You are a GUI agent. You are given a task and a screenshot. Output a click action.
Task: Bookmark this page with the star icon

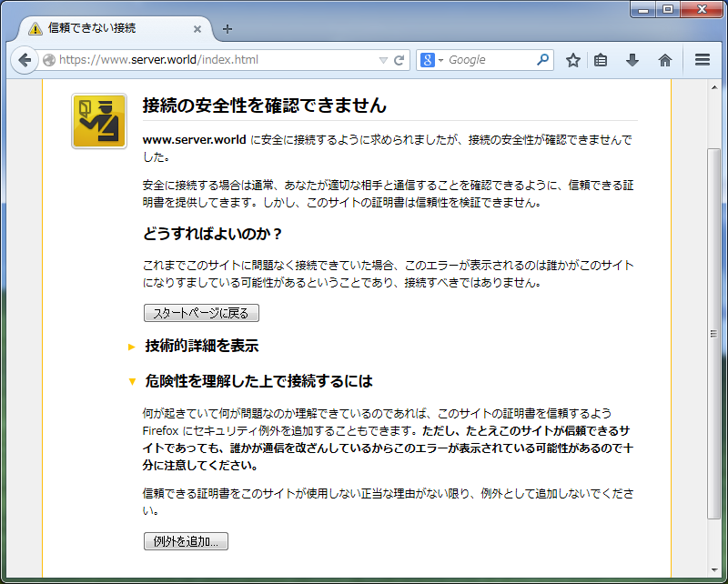coord(573,60)
